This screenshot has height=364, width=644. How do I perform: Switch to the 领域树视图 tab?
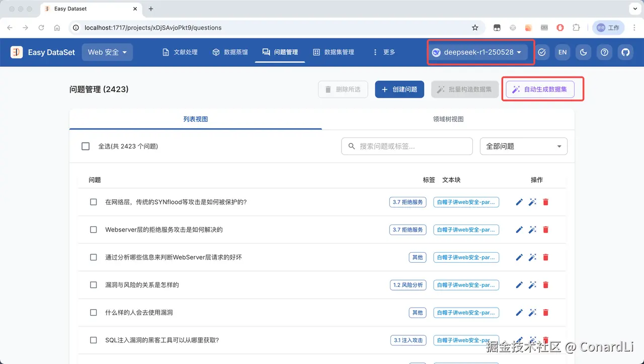pos(448,119)
